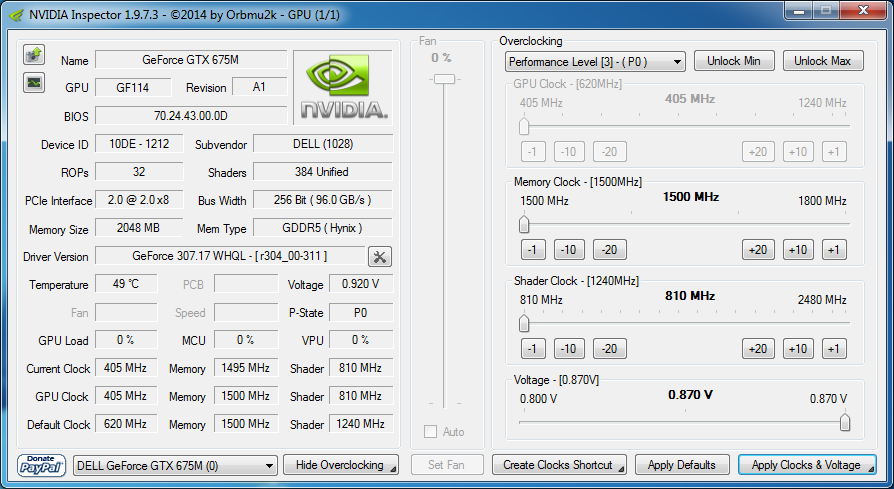Increase Shader Clock by 10
894x489 pixels.
(798, 349)
